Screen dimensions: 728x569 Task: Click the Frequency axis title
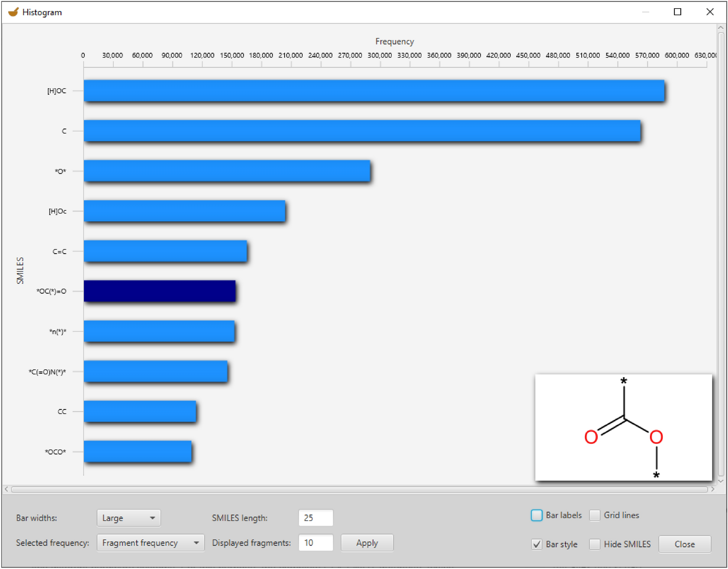[x=394, y=41]
